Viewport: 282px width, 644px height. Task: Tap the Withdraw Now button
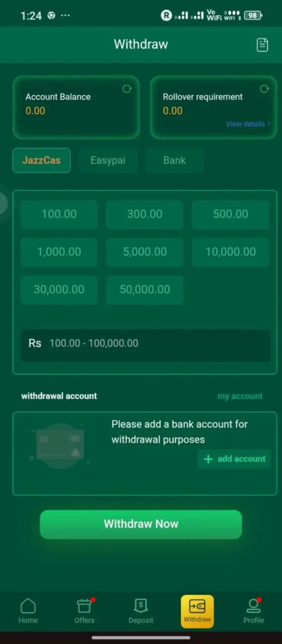tap(141, 524)
